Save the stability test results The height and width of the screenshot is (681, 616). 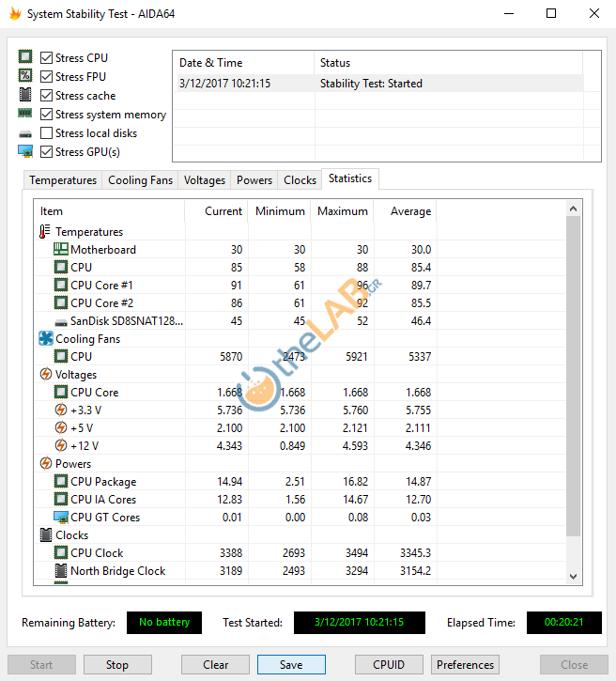tap(291, 664)
